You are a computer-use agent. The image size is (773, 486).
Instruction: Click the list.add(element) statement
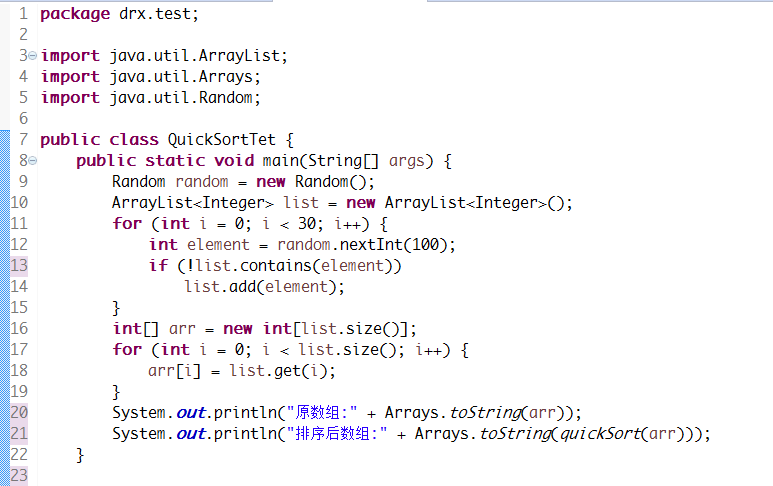[264, 286]
